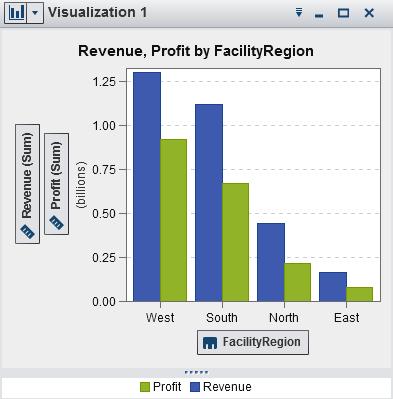This screenshot has height=399, width=393.
Task: Click the ruler icon on Revenue (Sum)
Action: point(27,232)
